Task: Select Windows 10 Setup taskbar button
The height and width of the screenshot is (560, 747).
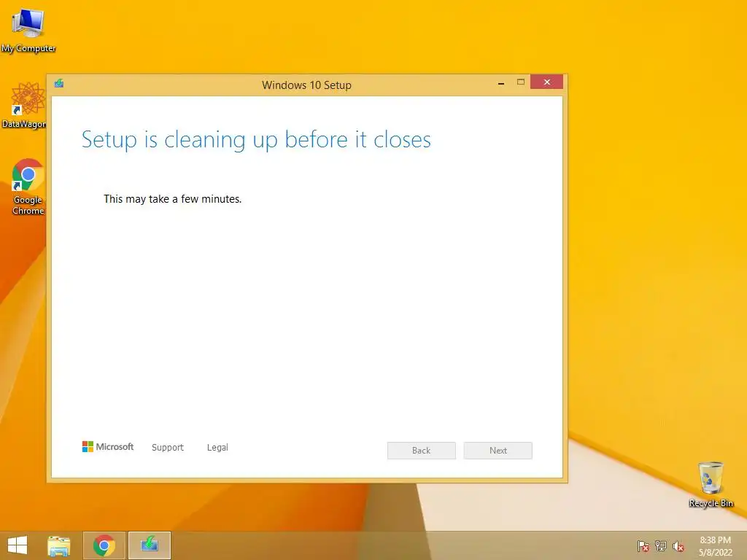Action: [x=150, y=545]
